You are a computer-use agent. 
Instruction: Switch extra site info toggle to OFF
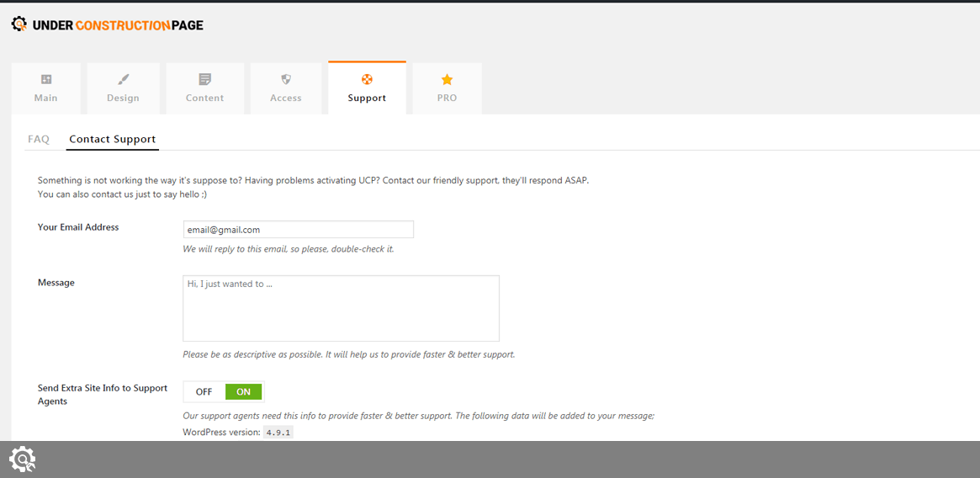(204, 392)
